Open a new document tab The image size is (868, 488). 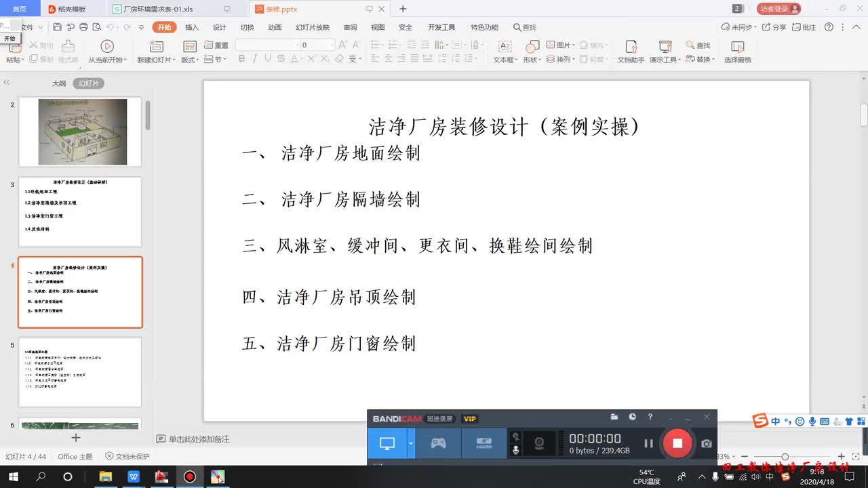tap(403, 9)
